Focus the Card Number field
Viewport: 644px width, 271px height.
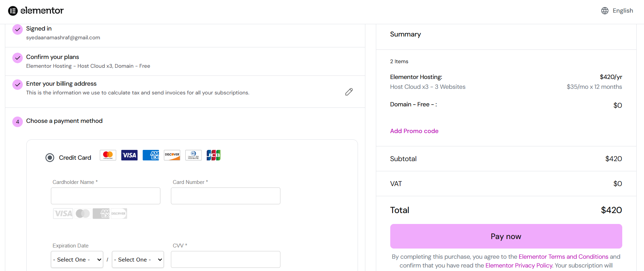click(x=226, y=196)
